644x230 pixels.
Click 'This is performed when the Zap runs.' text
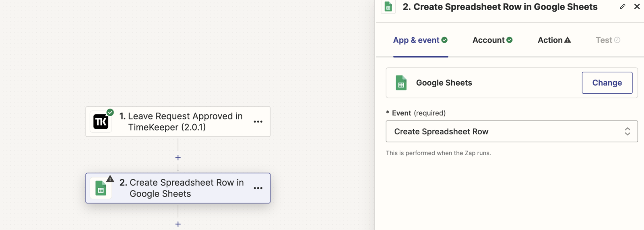click(x=438, y=153)
